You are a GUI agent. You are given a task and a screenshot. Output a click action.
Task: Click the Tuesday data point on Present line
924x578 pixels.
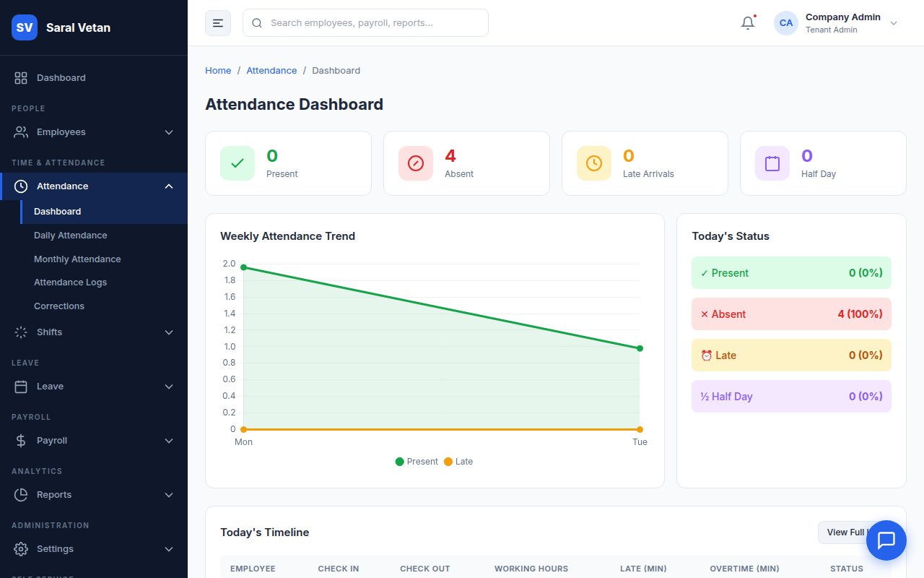[640, 348]
